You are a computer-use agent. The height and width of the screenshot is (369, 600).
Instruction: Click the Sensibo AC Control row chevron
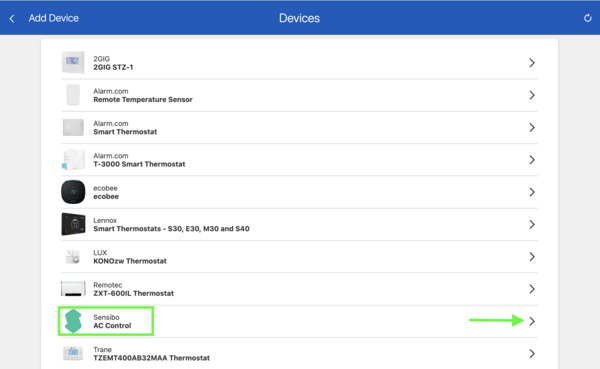pyautogui.click(x=532, y=321)
